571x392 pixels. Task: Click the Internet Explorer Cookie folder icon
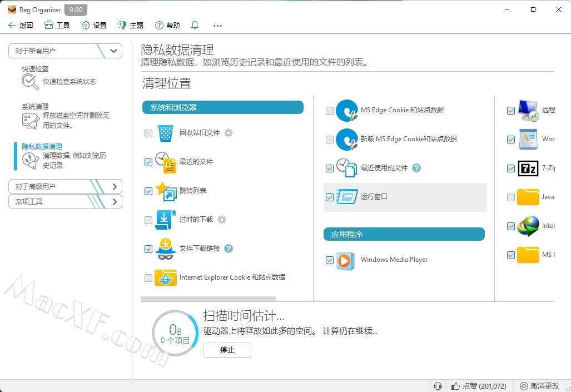[x=166, y=277]
